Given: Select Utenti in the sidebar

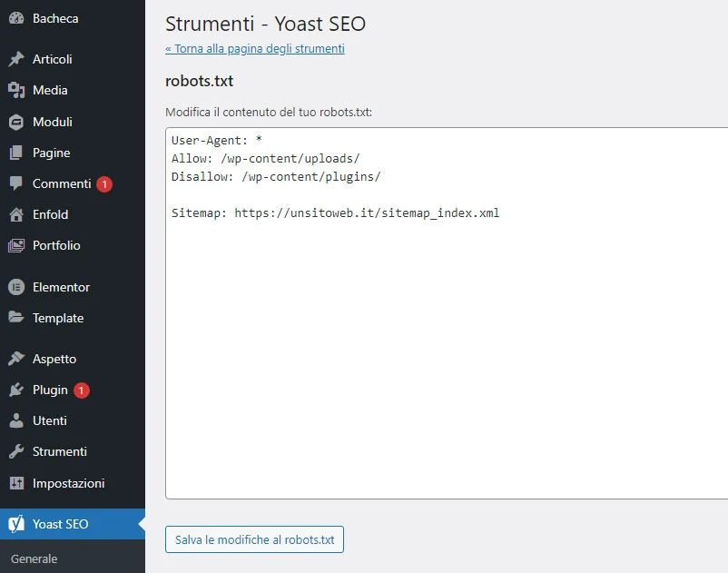Looking at the screenshot, I should 50,420.
